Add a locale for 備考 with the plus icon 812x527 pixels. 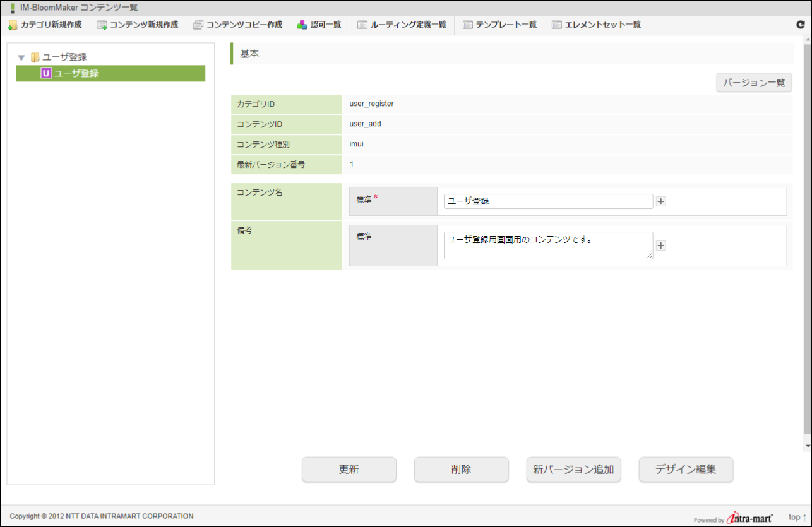(661, 246)
